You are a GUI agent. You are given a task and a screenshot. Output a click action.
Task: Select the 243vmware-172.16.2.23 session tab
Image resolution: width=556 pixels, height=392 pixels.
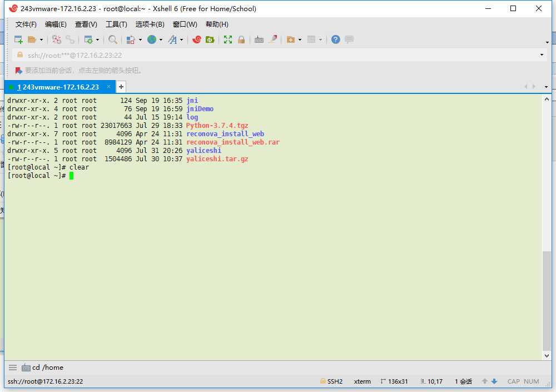(58, 87)
